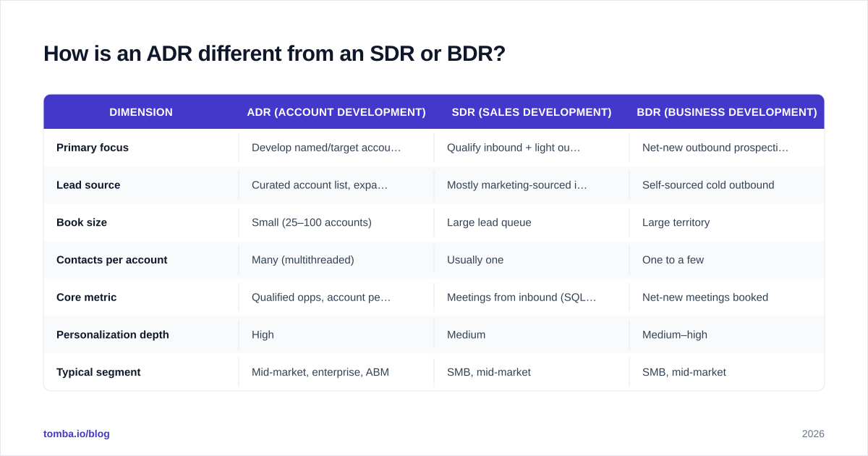
Task: Select the 'Medium' personalization cell under SDR
Action: click(532, 335)
